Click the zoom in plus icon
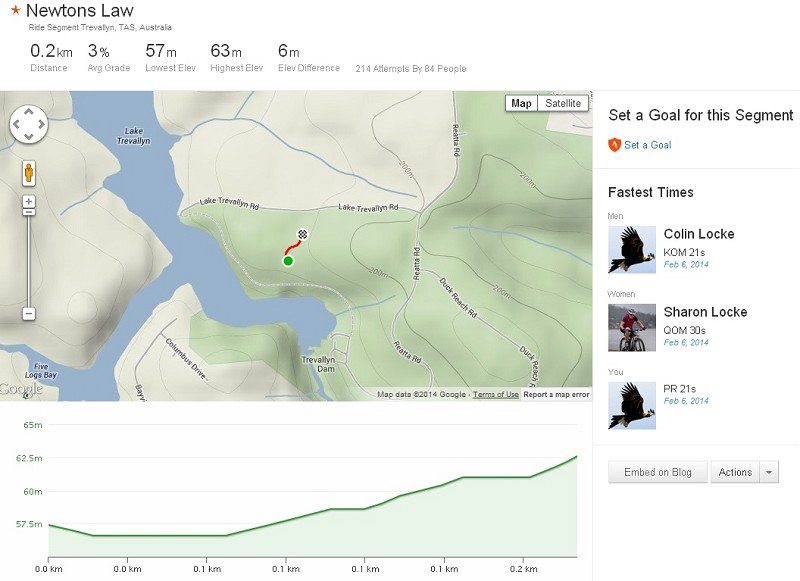This screenshot has width=800, height=581. (x=28, y=199)
